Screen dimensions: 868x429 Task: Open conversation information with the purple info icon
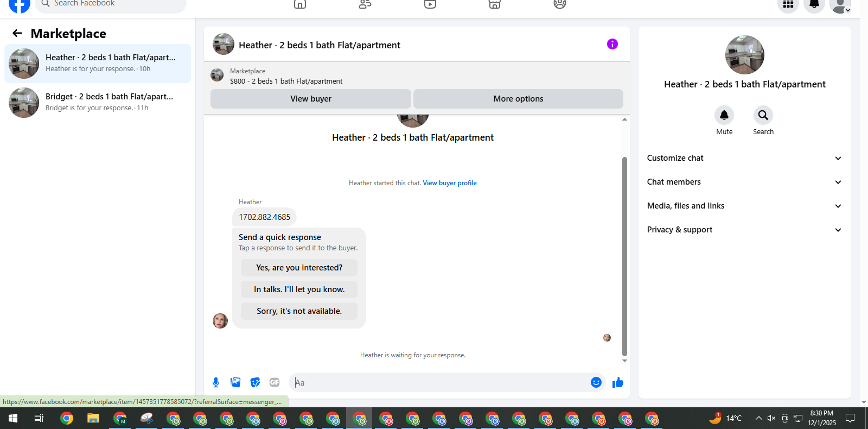pyautogui.click(x=612, y=44)
